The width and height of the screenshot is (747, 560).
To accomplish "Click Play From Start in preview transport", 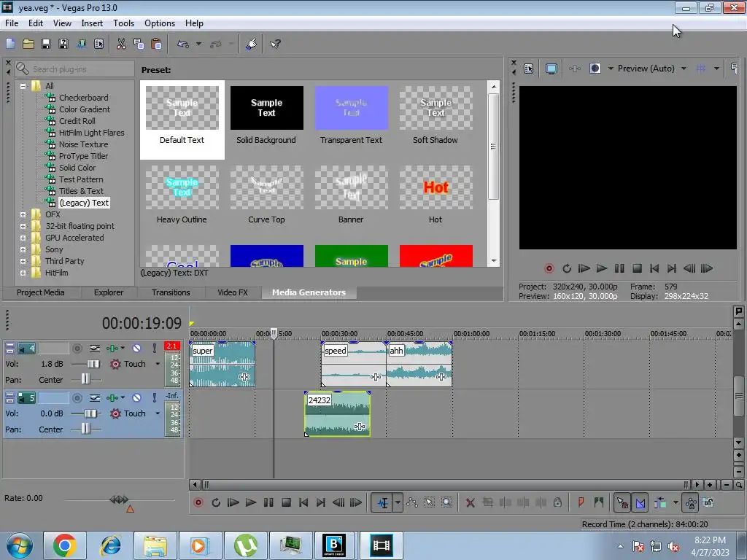I will point(584,268).
